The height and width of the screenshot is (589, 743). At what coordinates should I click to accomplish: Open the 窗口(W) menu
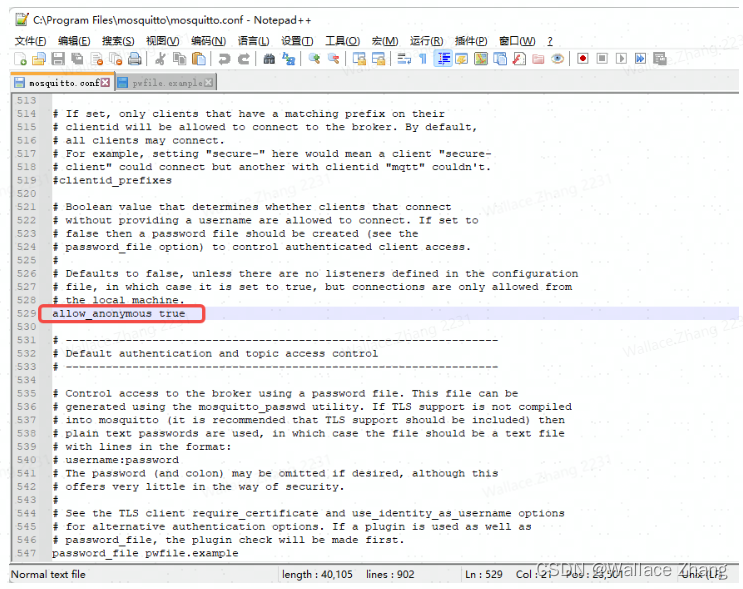[517, 41]
